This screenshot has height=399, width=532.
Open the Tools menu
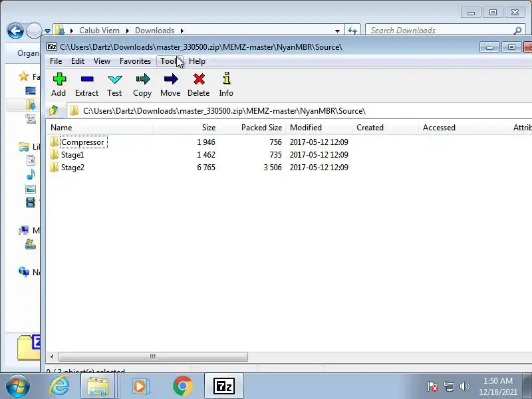pyautogui.click(x=170, y=61)
